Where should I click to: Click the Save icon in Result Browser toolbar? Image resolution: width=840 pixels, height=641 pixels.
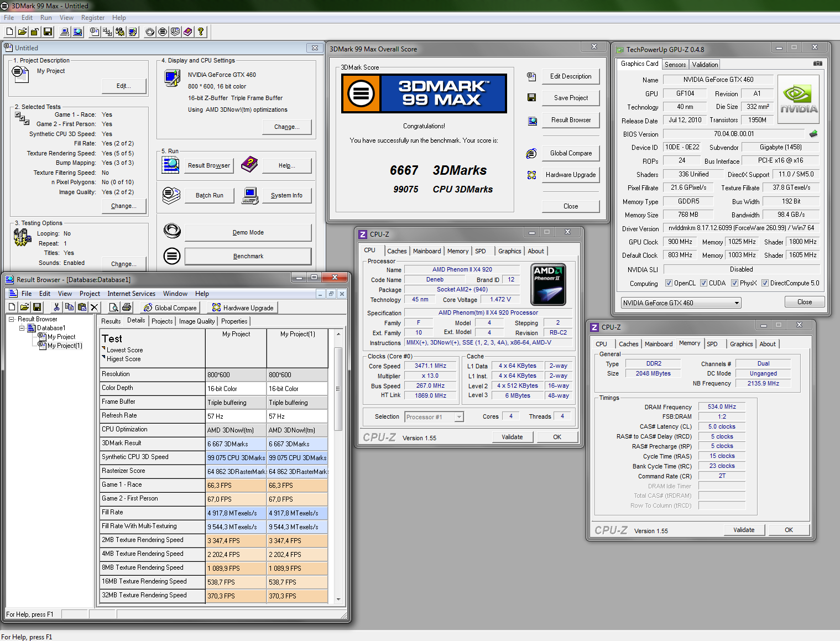click(x=37, y=307)
